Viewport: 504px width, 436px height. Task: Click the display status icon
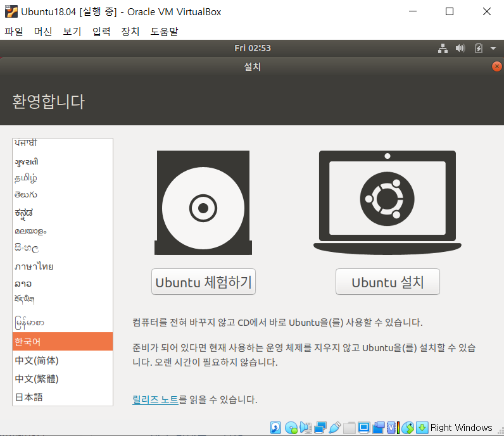coord(364,428)
